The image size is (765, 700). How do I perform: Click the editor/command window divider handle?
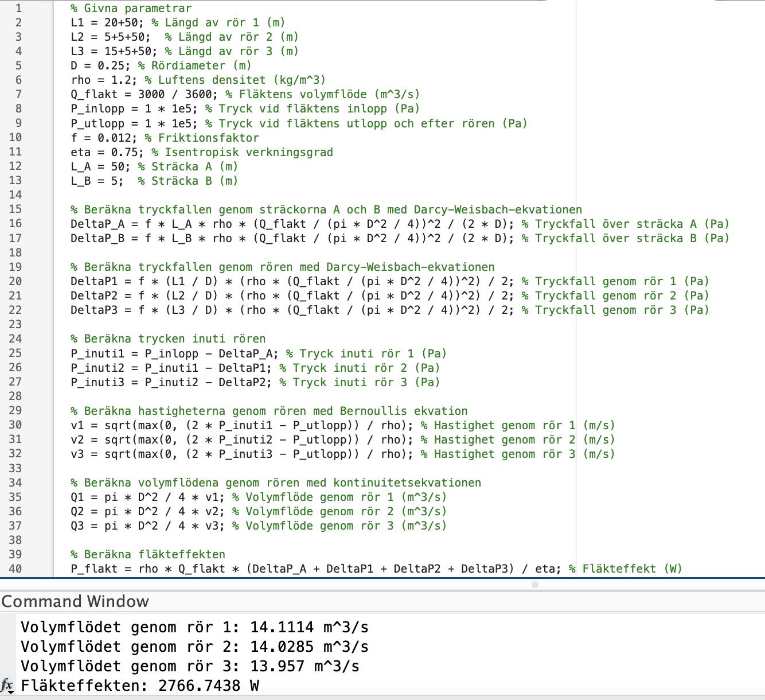point(535,585)
